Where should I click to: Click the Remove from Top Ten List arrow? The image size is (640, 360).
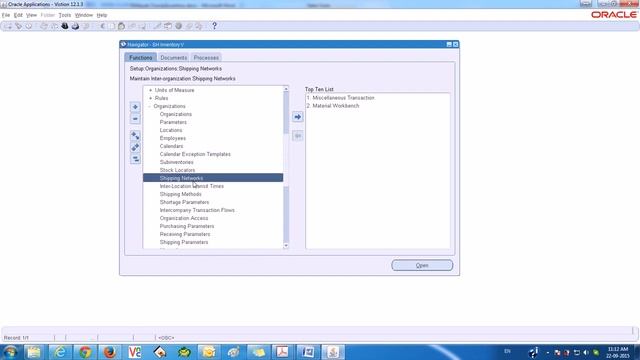pyautogui.click(x=298, y=136)
